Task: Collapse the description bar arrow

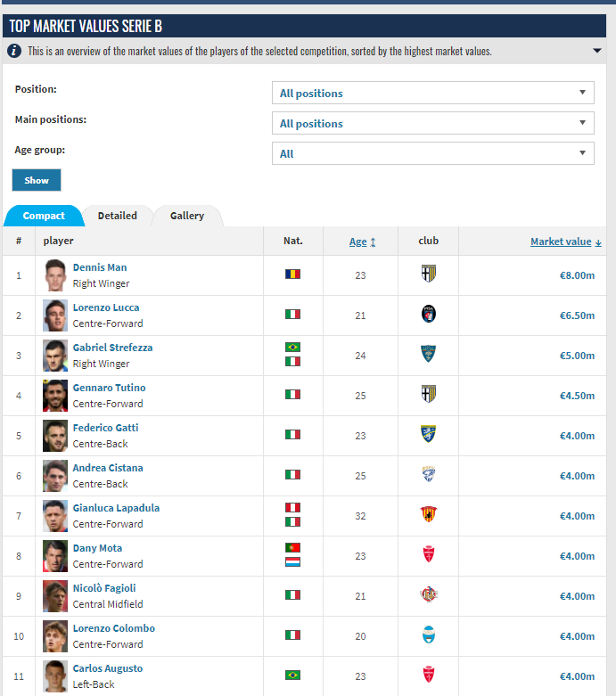Action: click(x=597, y=51)
